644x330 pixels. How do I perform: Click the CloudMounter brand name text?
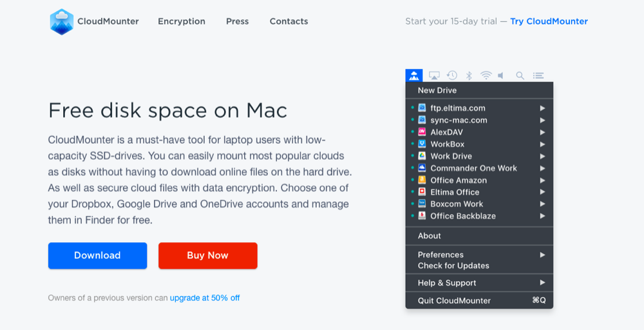point(108,21)
